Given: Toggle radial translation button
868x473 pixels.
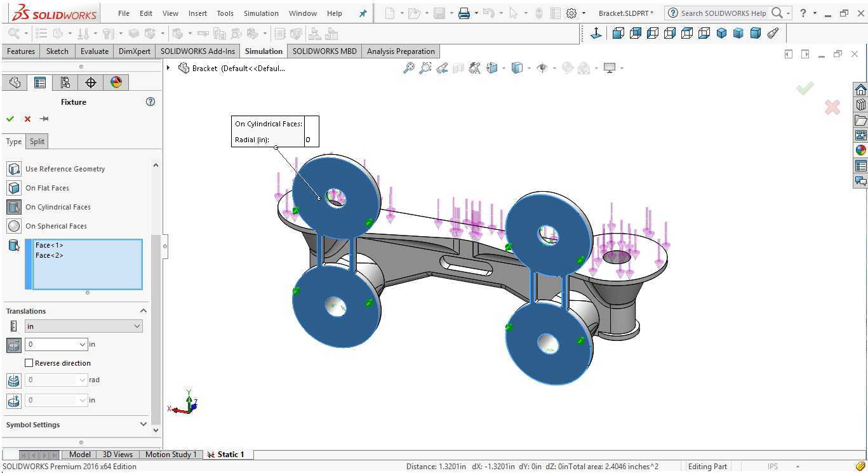Looking at the screenshot, I should 13,345.
